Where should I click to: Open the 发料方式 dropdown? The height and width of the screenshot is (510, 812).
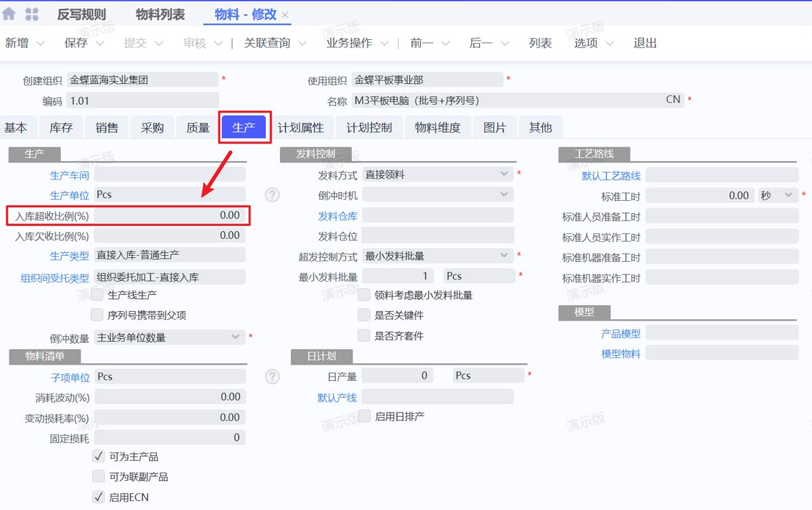click(503, 174)
